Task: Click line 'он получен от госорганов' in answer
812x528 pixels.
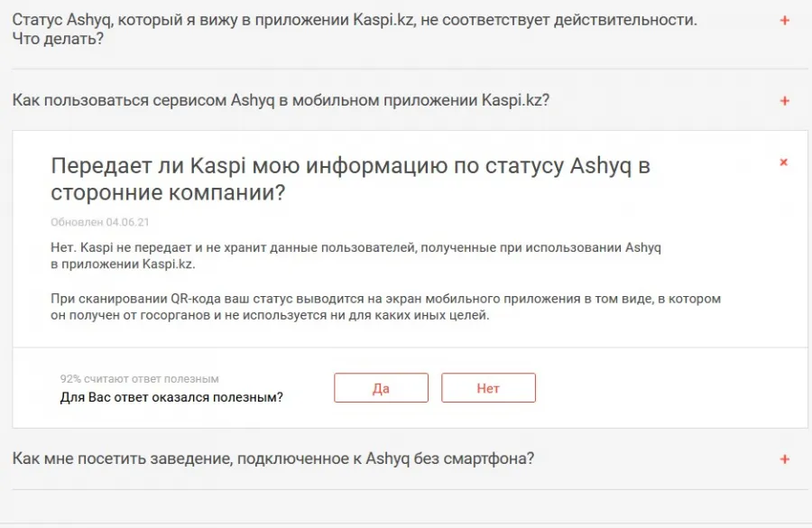Action: tap(270, 315)
